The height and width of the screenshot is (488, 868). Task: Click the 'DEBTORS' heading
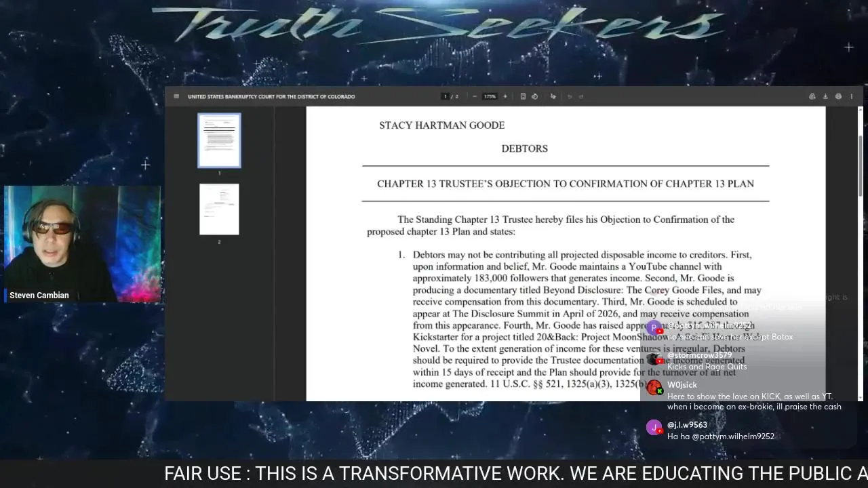[x=524, y=148]
